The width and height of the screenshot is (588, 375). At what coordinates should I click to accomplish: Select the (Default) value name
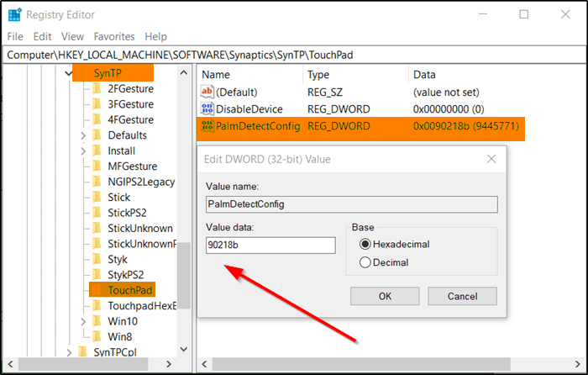237,92
